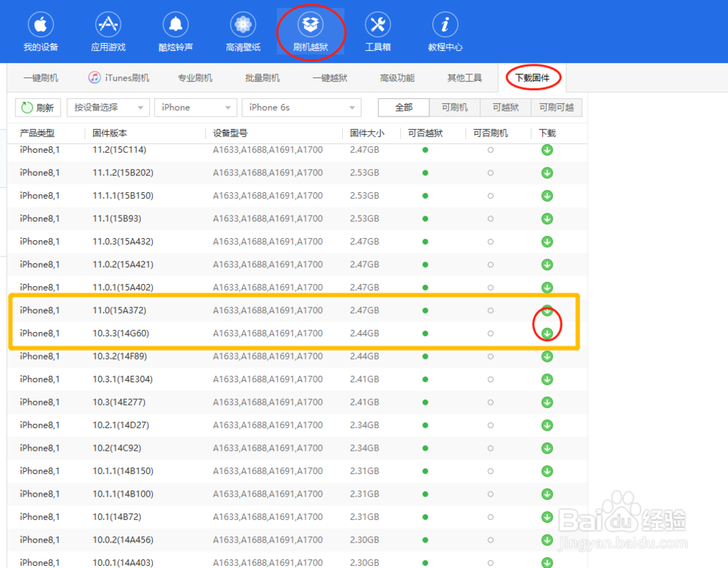Select the 11.0(15A372) version cell
This screenshot has width=728, height=568.
coord(119,310)
